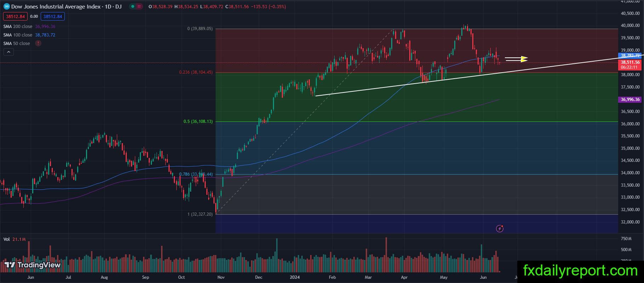The width and height of the screenshot is (644, 283).
Task: Click the TradingView logo
Action: click(33, 265)
